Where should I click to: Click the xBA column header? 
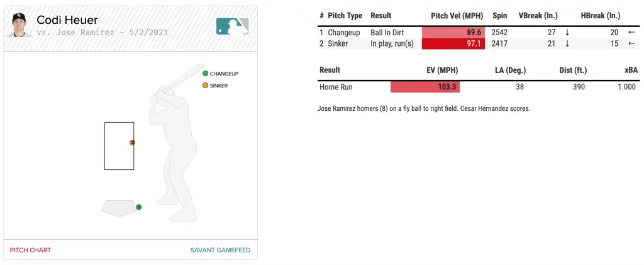[631, 70]
